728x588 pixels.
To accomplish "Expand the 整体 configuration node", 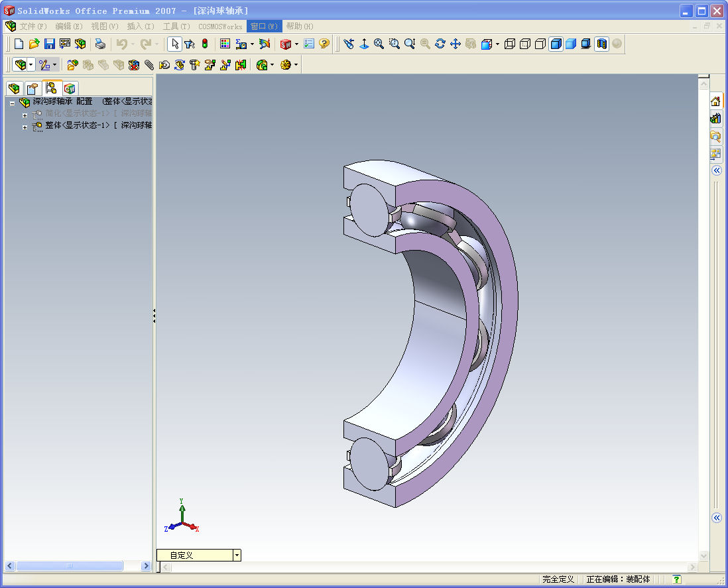I will [25, 127].
